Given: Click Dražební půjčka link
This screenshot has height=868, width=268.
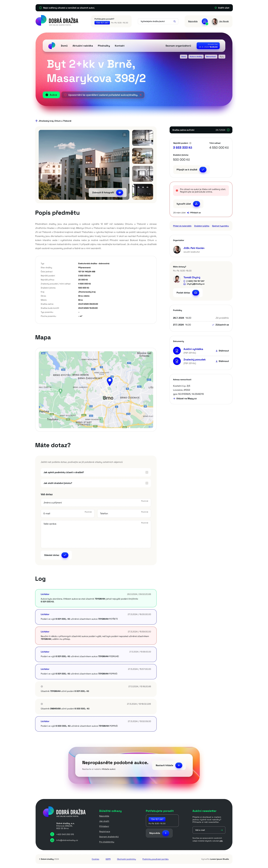Looking at the screenshot, I should point(202,226).
